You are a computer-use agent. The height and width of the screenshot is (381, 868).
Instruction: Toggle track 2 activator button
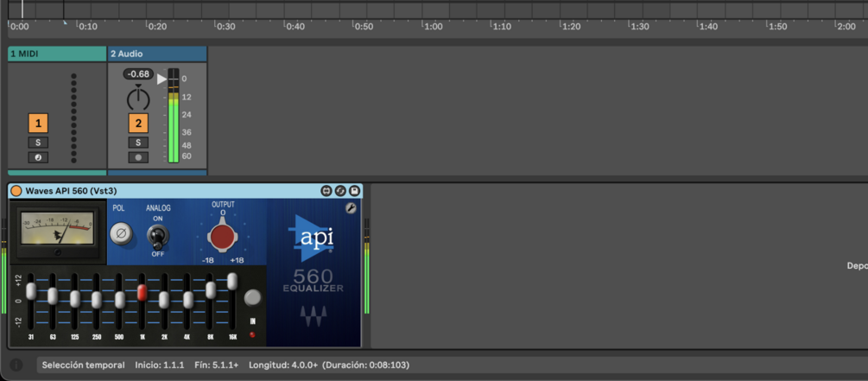point(138,123)
